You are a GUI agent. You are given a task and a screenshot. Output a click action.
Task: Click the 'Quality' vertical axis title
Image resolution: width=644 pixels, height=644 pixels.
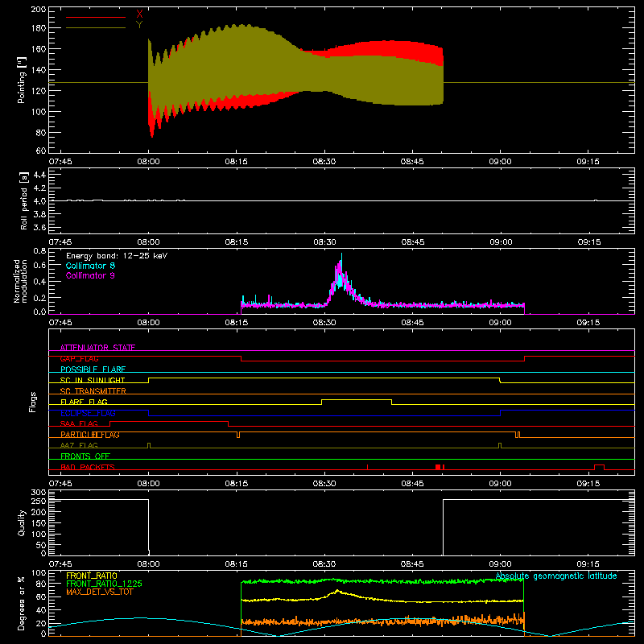pyautogui.click(x=22, y=522)
